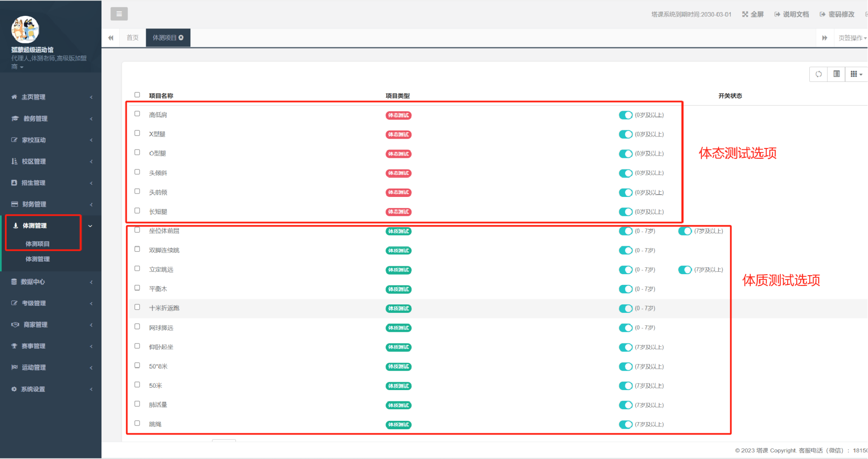
Task: Turn off the 头前倾 toggle switch
Action: pyautogui.click(x=626, y=193)
